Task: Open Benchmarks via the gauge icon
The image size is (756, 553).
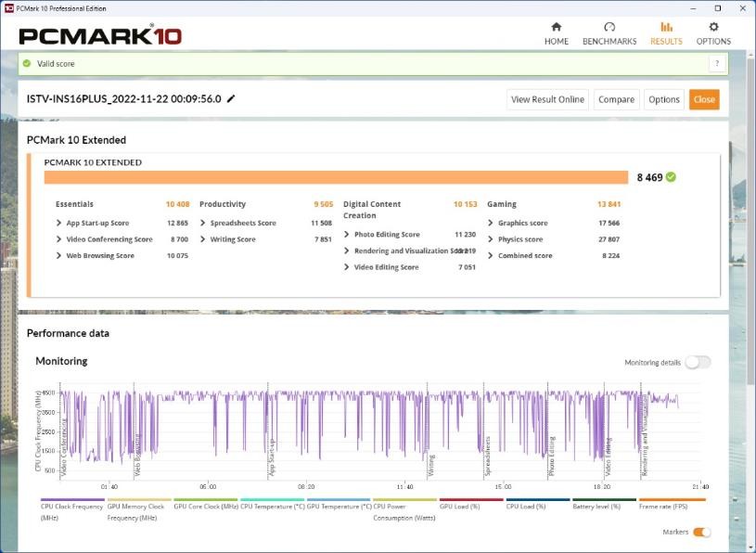Action: coord(609,28)
